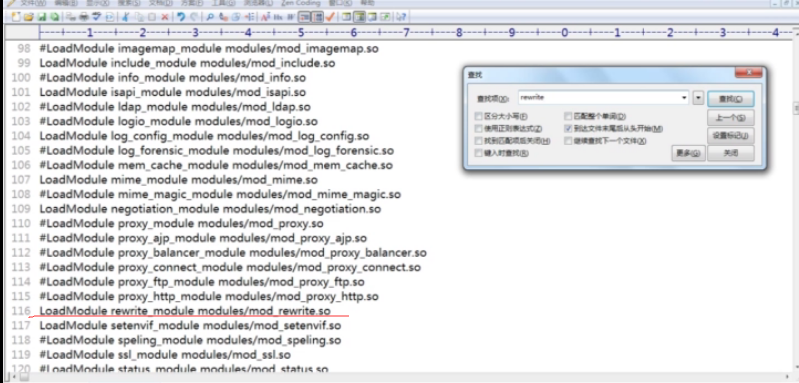This screenshot has width=799, height=383.
Task: Check 继续查找下一个文件 option
Action: (x=569, y=141)
